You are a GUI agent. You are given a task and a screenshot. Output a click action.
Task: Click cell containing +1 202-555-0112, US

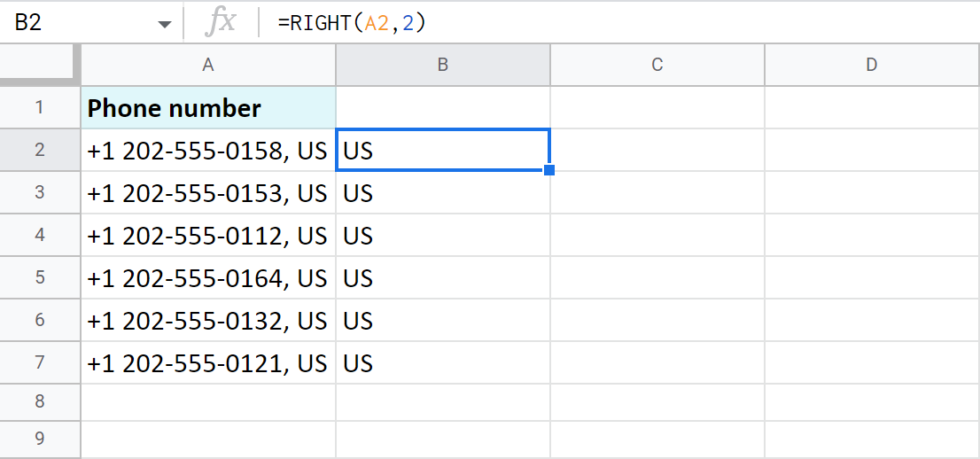pyautogui.click(x=208, y=236)
